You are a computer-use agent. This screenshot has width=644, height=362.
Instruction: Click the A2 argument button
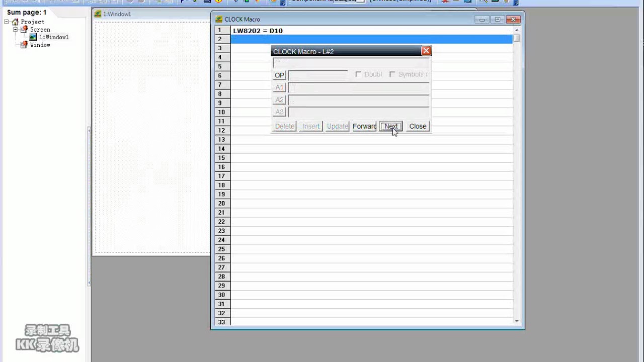279,100
